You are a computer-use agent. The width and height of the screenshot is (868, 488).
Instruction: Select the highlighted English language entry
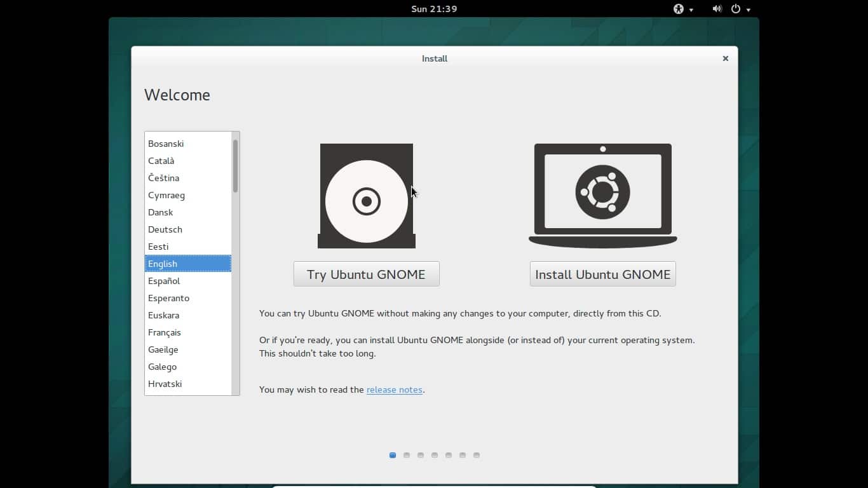[163, 264]
